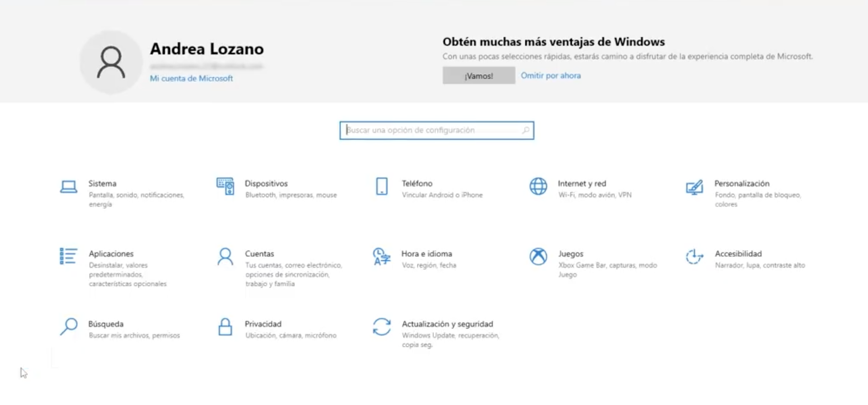The width and height of the screenshot is (868, 405).
Task: Open Personalización paintbrush icon
Action: [x=694, y=187]
